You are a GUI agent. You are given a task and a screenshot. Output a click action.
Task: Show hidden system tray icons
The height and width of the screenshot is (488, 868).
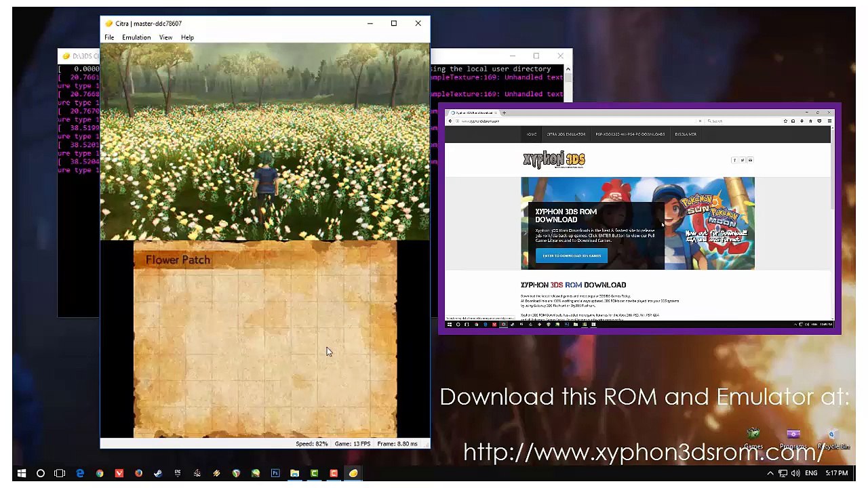coord(770,473)
